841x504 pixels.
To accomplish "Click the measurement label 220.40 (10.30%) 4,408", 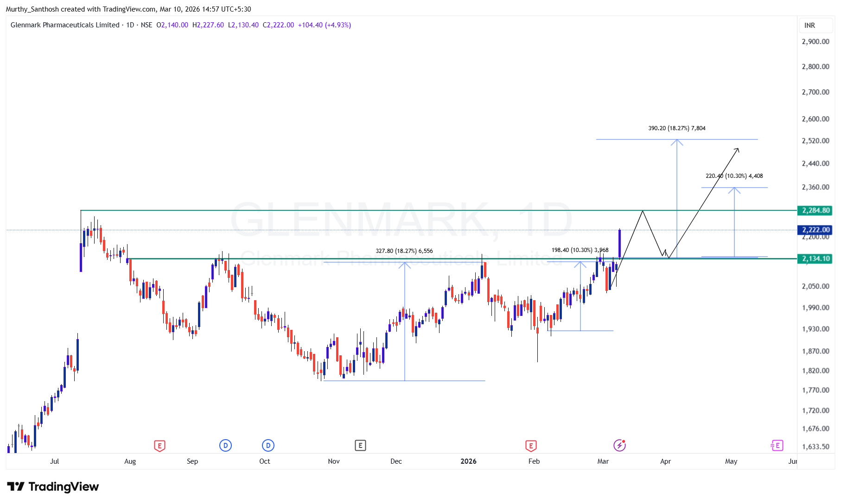I will (734, 176).
